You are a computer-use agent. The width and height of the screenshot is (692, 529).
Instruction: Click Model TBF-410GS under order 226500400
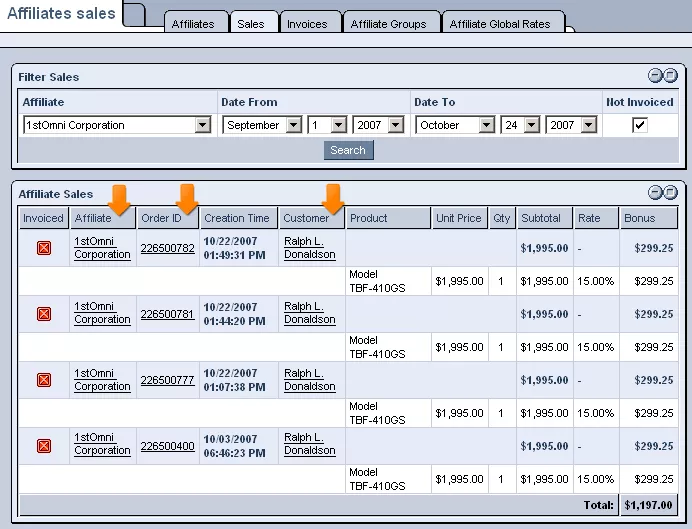[377, 479]
